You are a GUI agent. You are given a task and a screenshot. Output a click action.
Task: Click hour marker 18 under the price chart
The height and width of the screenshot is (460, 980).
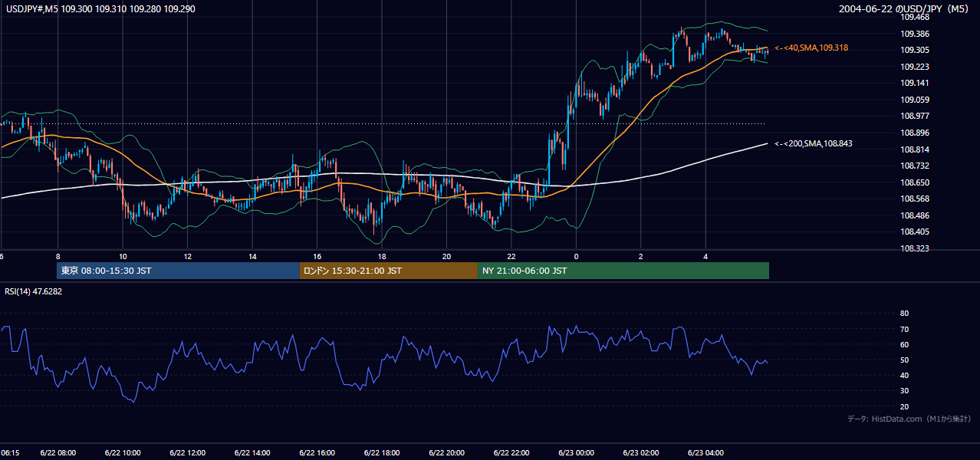pos(382,257)
